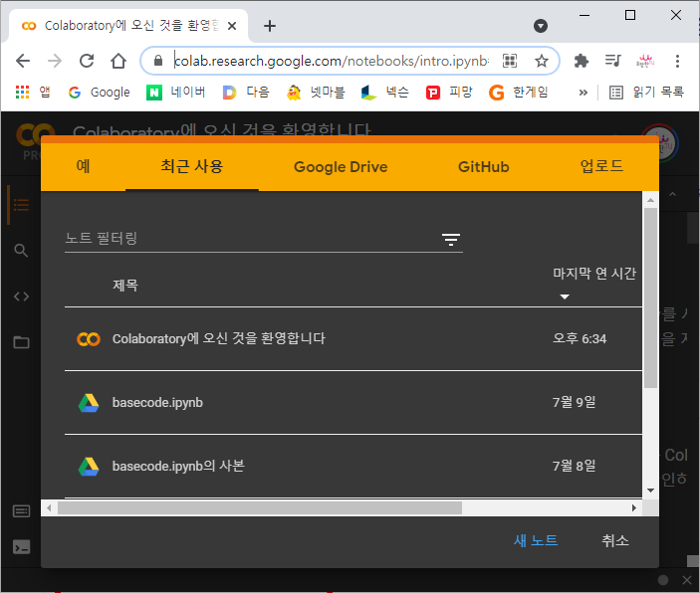This screenshot has height=593, width=700.
Task: Click the dialog scroll-up arrow
Action: [650, 200]
